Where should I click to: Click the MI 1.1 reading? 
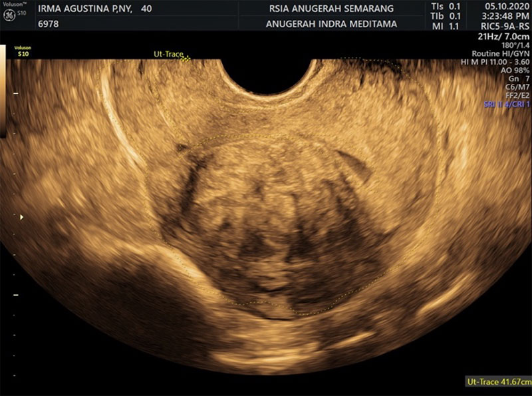coord(446,26)
